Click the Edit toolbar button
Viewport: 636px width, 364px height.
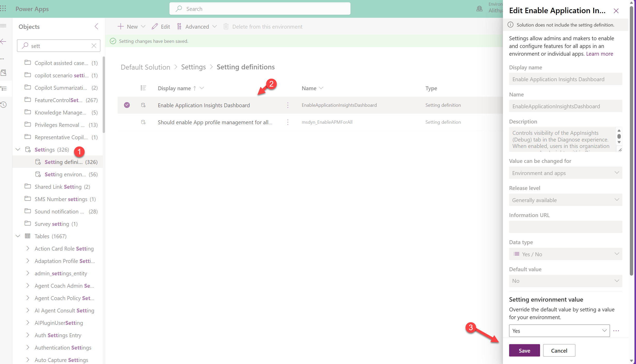click(x=161, y=27)
